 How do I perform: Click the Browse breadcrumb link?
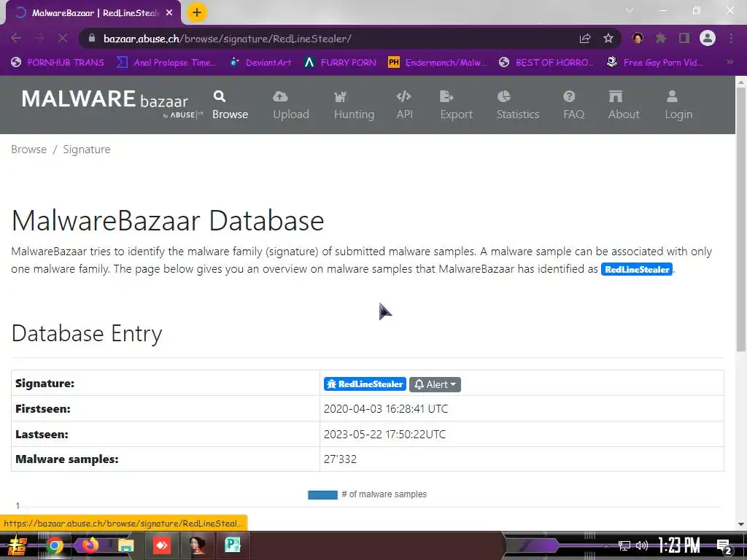29,149
